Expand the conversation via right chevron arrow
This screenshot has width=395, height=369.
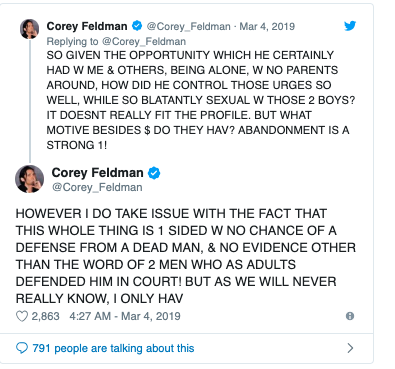(350, 348)
